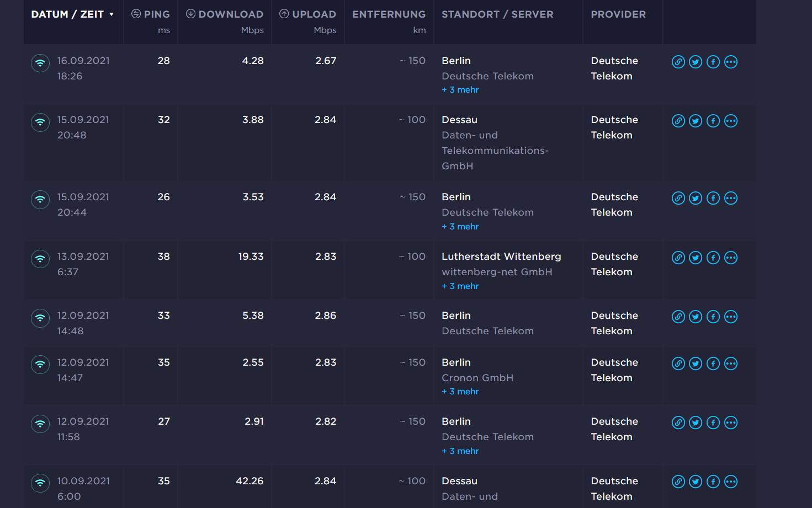Expand '+ 3 mehr' under Cronon GmbH

460,392
